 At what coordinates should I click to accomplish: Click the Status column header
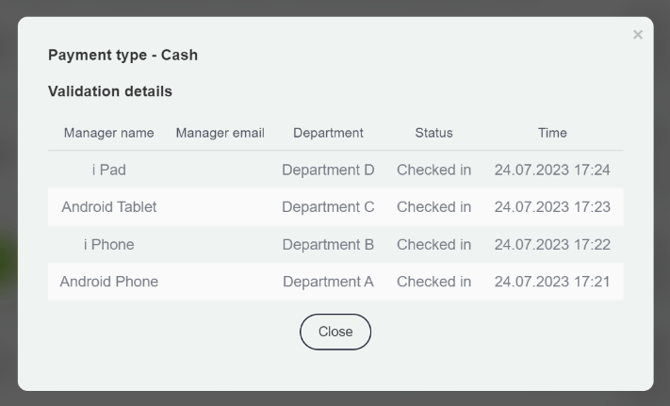pyautogui.click(x=434, y=133)
